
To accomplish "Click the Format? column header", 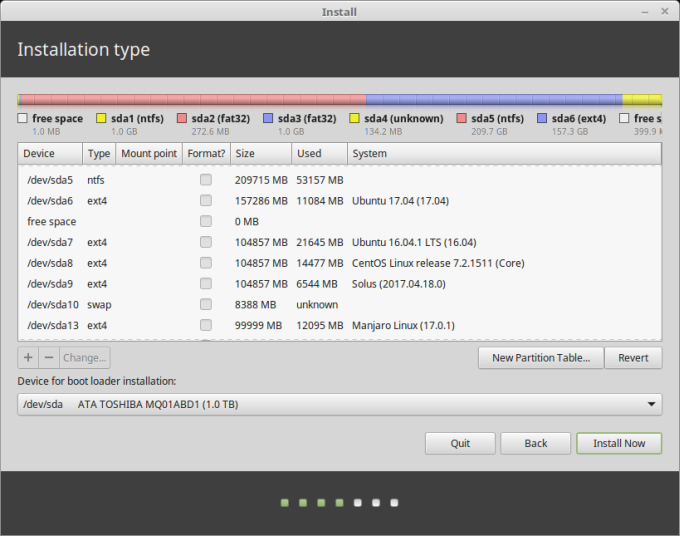I will point(206,154).
